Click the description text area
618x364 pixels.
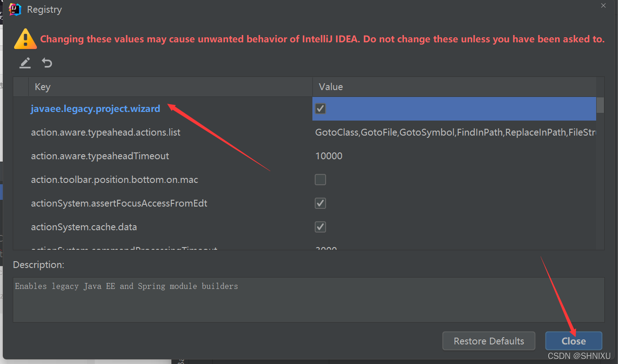click(308, 300)
